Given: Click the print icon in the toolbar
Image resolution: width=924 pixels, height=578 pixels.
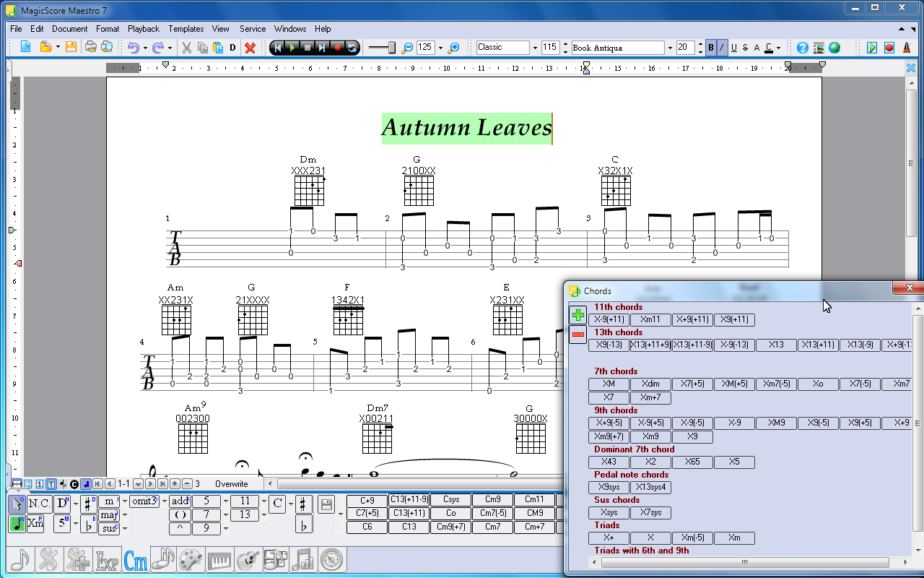Looking at the screenshot, I should (91, 48).
